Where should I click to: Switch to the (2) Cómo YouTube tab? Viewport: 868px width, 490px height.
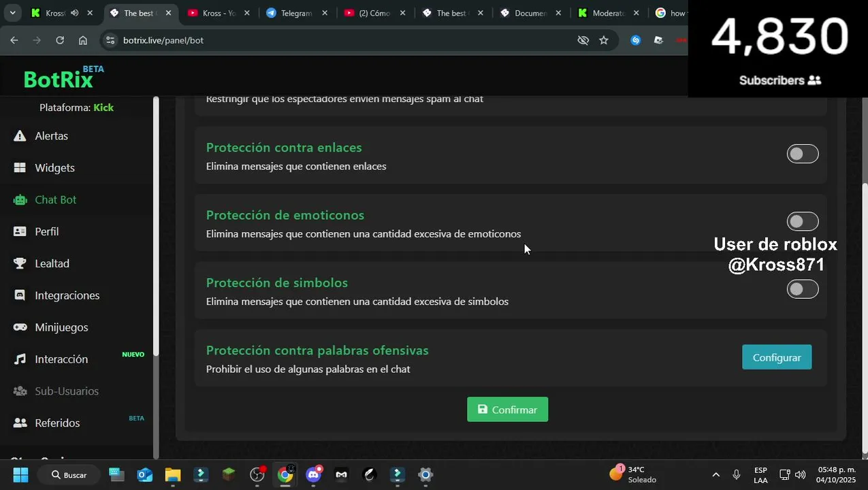tap(376, 13)
